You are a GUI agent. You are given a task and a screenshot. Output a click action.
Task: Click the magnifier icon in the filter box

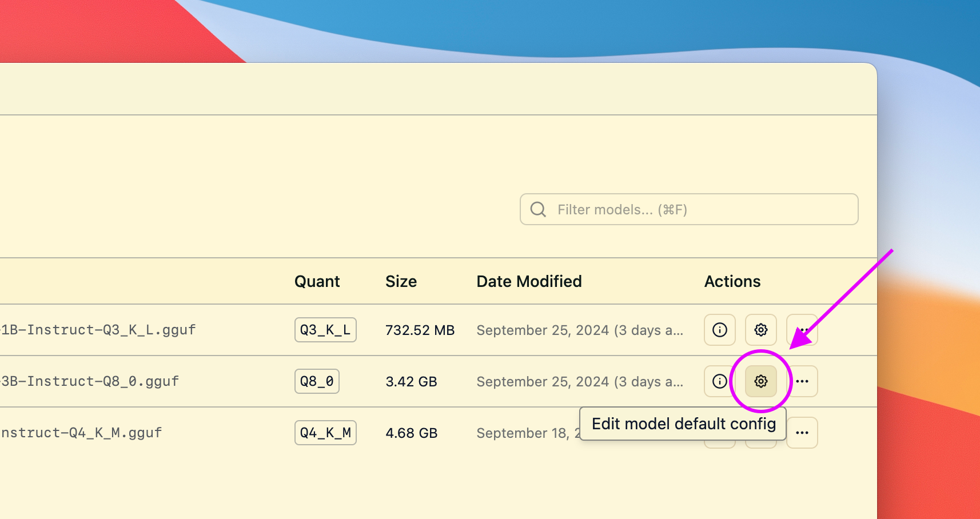(x=538, y=210)
